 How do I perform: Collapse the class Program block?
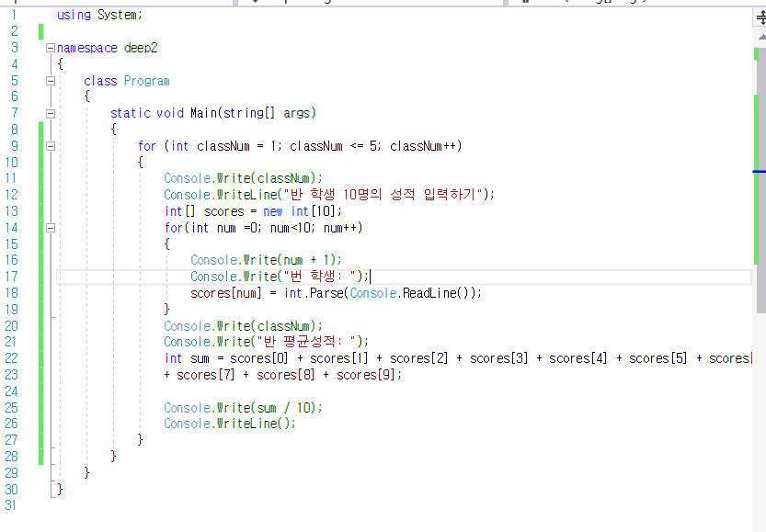[51, 81]
